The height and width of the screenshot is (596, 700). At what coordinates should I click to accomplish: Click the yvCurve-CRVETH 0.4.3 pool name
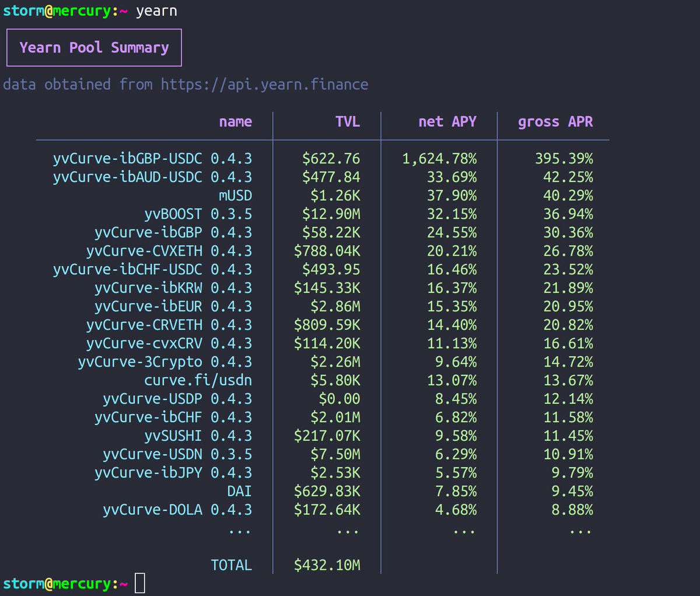click(x=169, y=325)
